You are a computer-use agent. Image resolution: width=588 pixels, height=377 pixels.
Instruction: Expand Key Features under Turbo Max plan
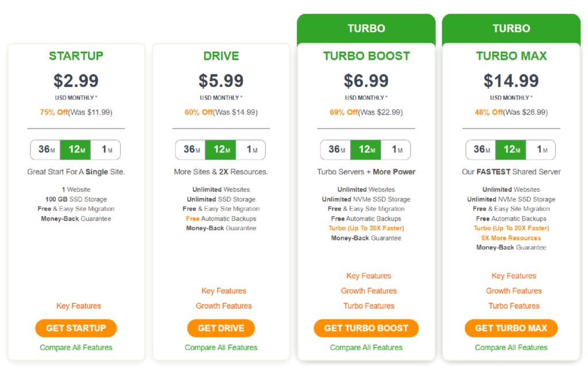click(514, 276)
